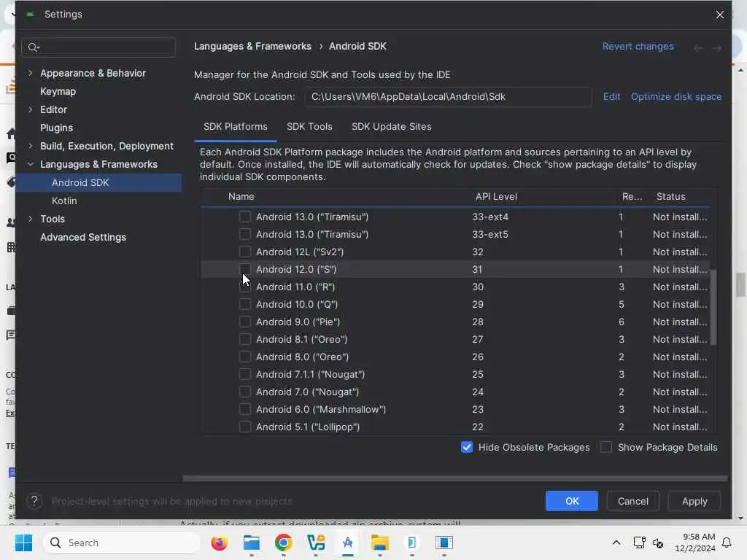Click Languages & Frameworks breadcrumb
747x560 pixels.
coord(252,46)
